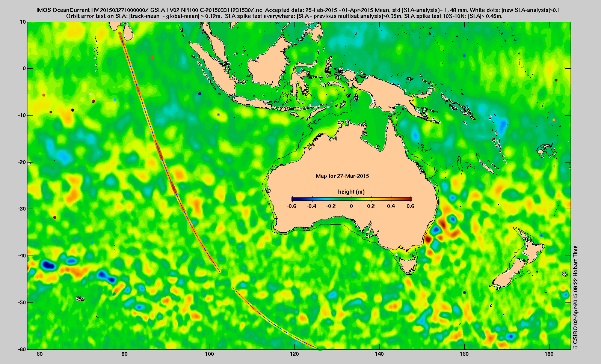Click the longitude axis label "140"
The height and width of the screenshot is (364, 601).
[379, 354]
